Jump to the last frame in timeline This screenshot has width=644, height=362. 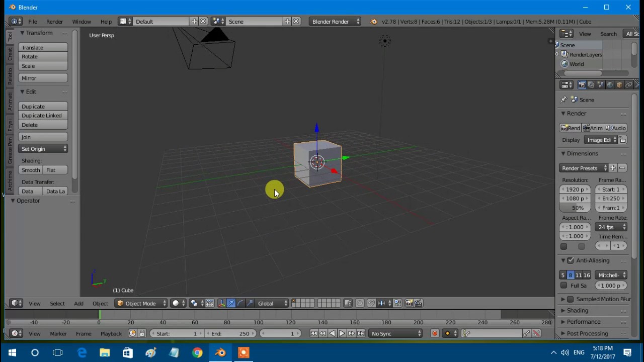pyautogui.click(x=361, y=333)
